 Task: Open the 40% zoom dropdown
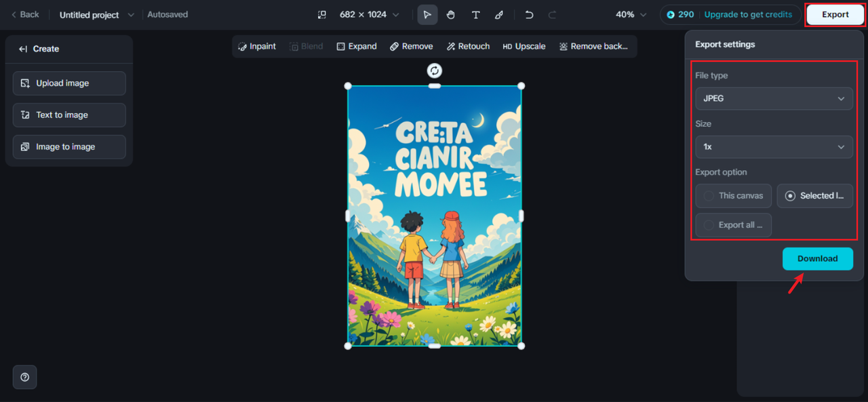coord(631,14)
